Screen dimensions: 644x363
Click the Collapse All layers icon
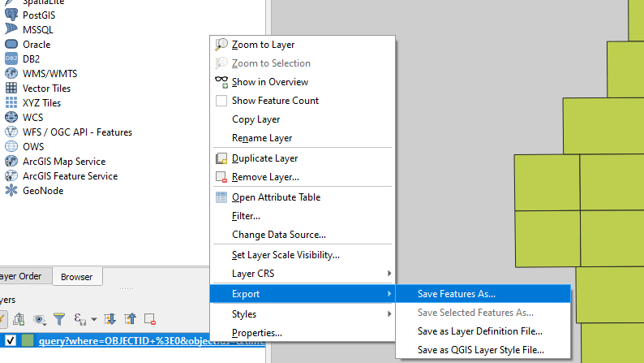click(131, 319)
